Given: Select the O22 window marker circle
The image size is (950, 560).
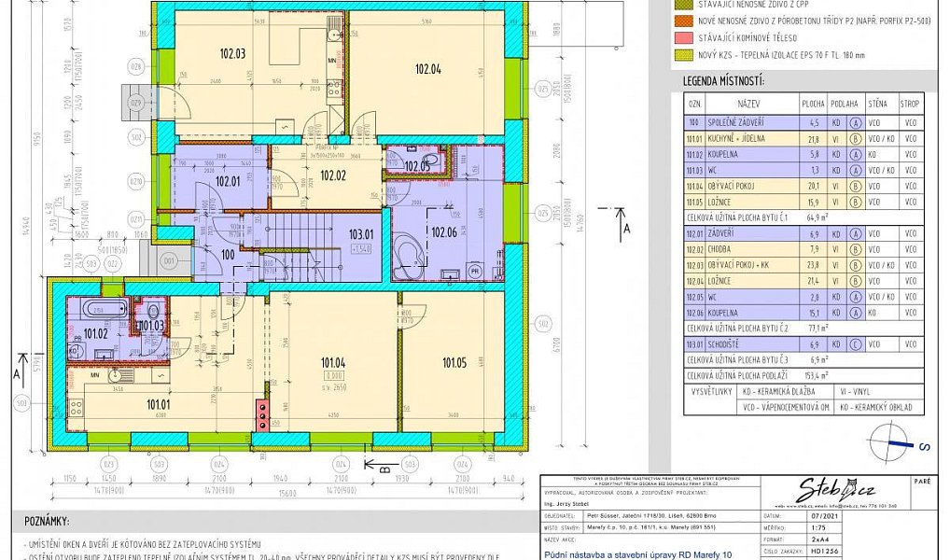Looking at the screenshot, I should (x=111, y=263).
